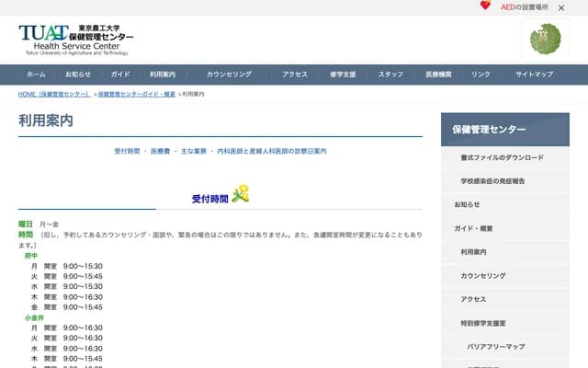The height and width of the screenshot is (368, 588).
Task: Click the TUAT Health Service Center logo
Action: point(75,40)
